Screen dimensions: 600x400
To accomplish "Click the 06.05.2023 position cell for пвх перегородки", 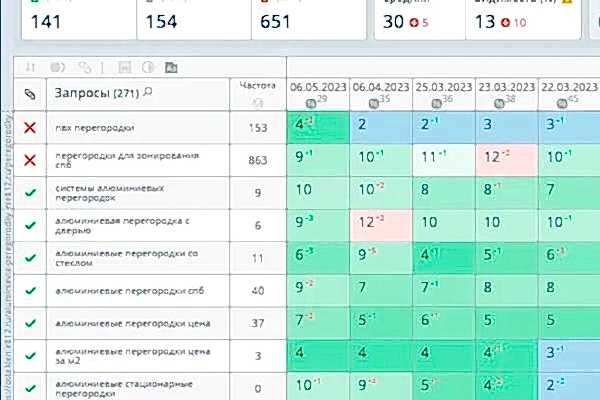I will (318, 127).
